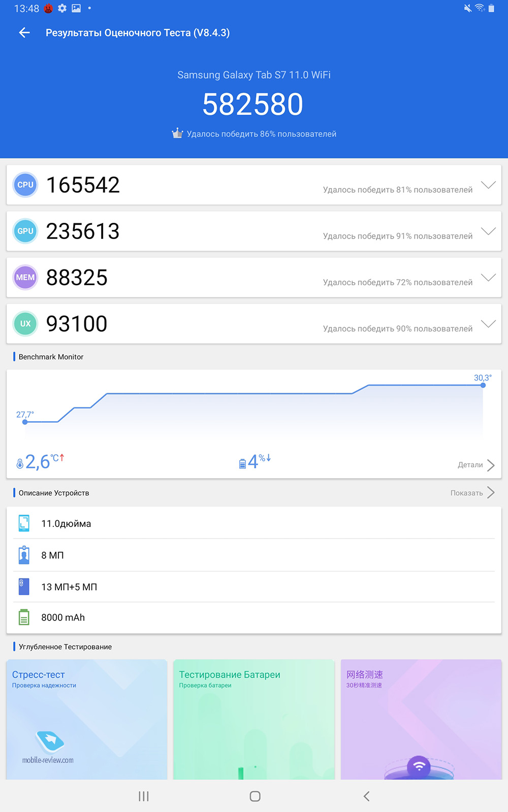Click the 13 МП+5 МП row
Viewport: 508px width, 812px height.
(x=254, y=587)
